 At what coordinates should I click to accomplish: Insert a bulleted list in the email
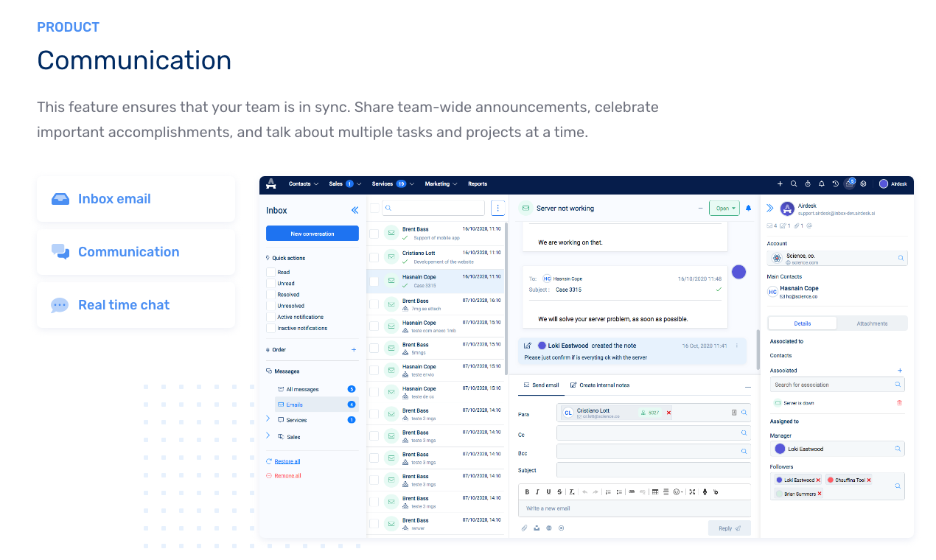tap(619, 491)
